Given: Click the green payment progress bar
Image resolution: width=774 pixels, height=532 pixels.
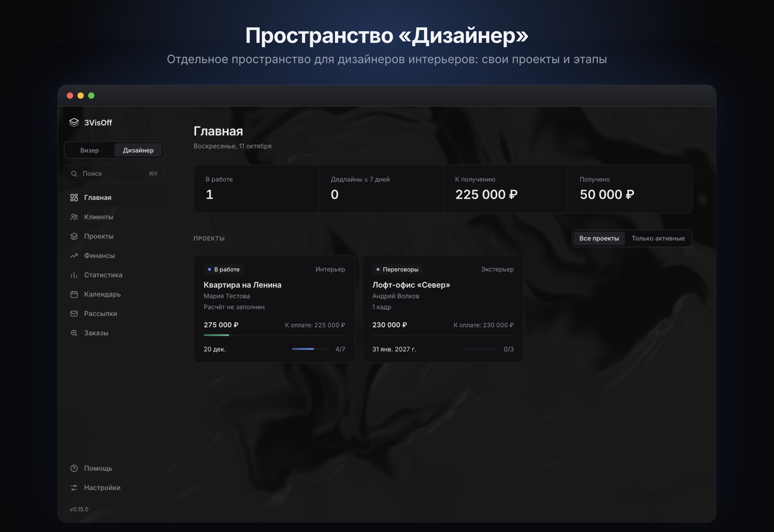Looking at the screenshot, I should pos(274,335).
